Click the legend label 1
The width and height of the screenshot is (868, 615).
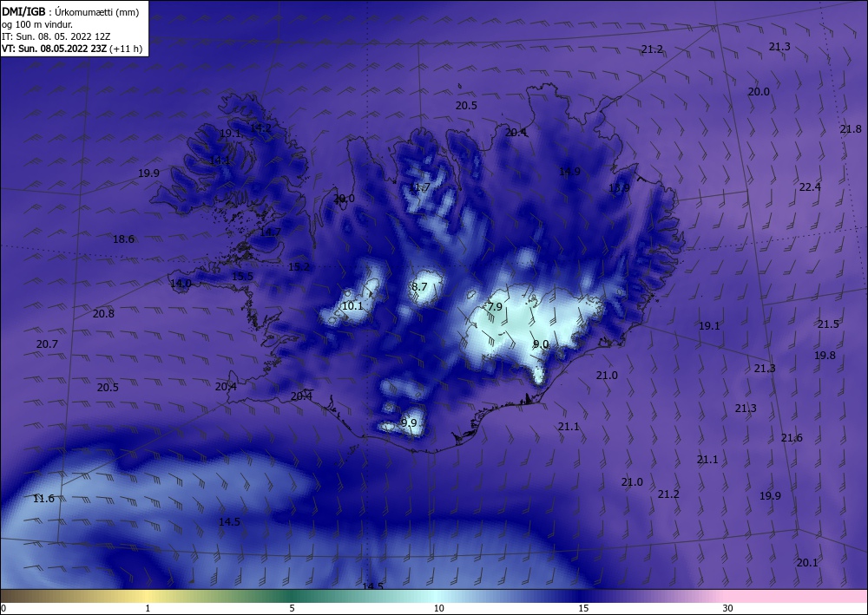(148, 608)
